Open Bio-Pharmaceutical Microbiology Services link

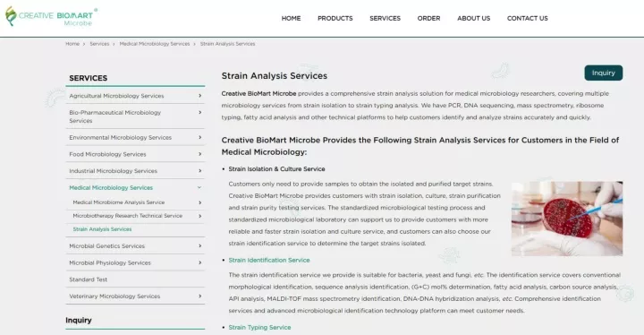115,116
